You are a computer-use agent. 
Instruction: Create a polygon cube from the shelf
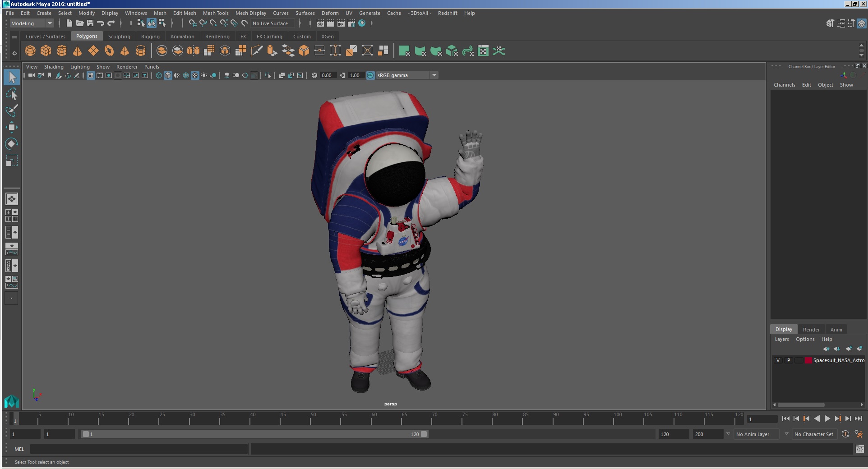[46, 51]
